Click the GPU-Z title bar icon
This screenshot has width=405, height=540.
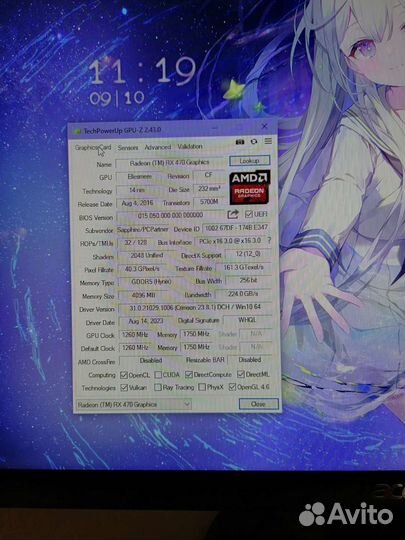(77, 131)
